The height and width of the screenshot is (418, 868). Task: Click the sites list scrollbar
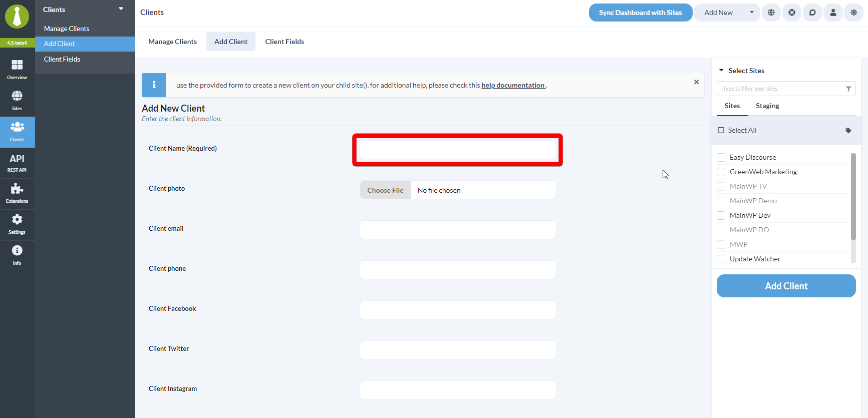coord(853,196)
